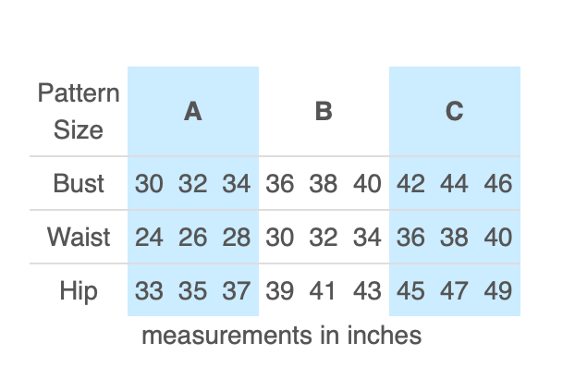Select waist measurement 24
575x392 pixels.
(149, 237)
